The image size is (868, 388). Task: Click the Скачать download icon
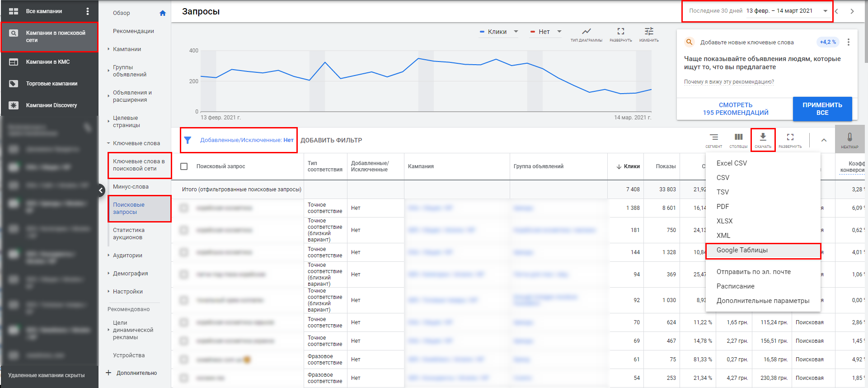point(763,137)
